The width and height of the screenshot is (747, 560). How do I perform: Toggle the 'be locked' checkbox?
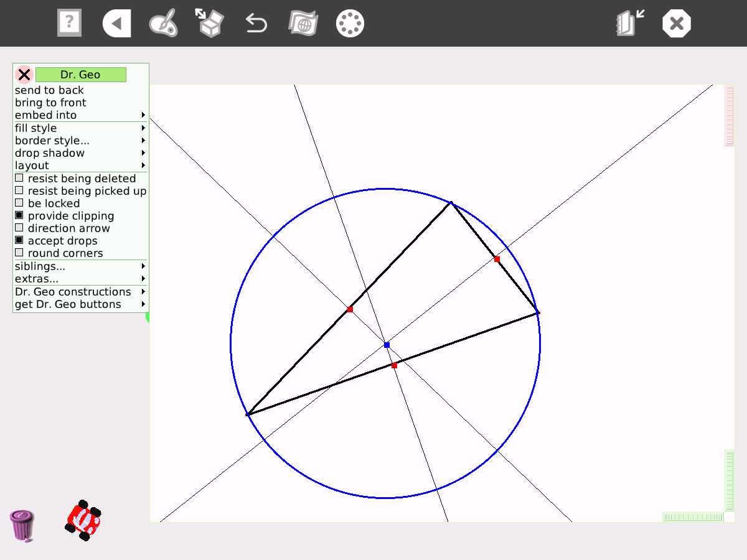tap(19, 203)
